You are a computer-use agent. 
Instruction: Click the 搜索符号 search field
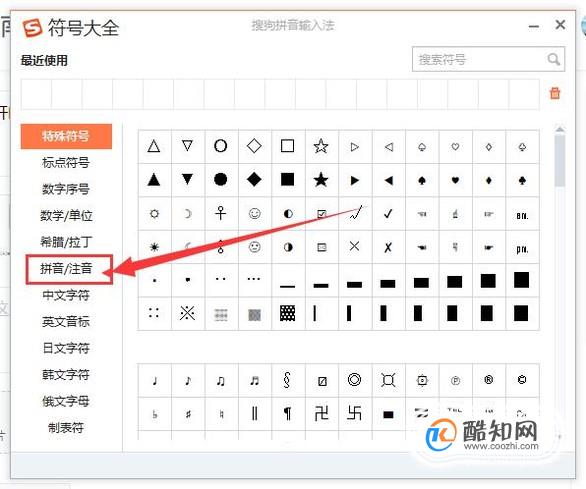pyautogui.click(x=488, y=59)
